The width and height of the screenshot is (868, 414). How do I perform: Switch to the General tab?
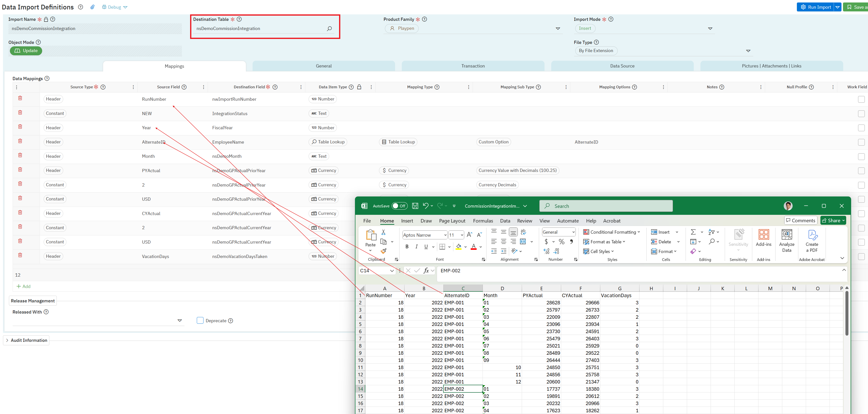click(x=323, y=66)
